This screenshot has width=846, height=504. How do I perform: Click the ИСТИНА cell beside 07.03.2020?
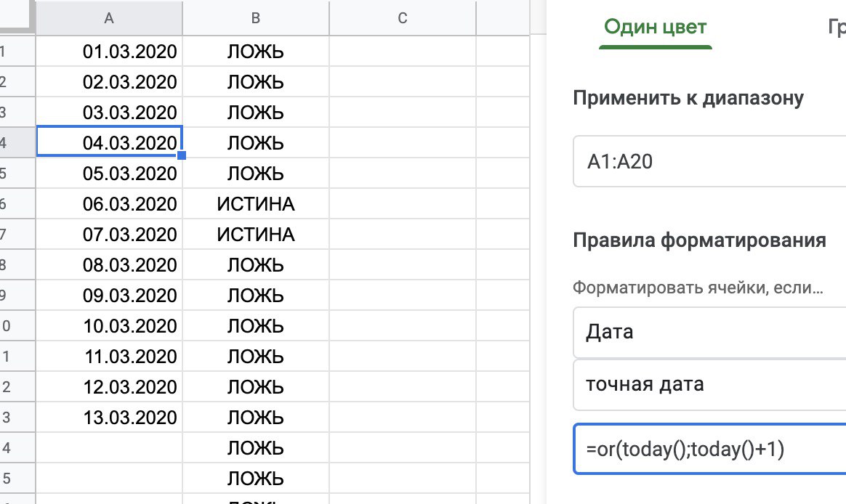tap(256, 235)
